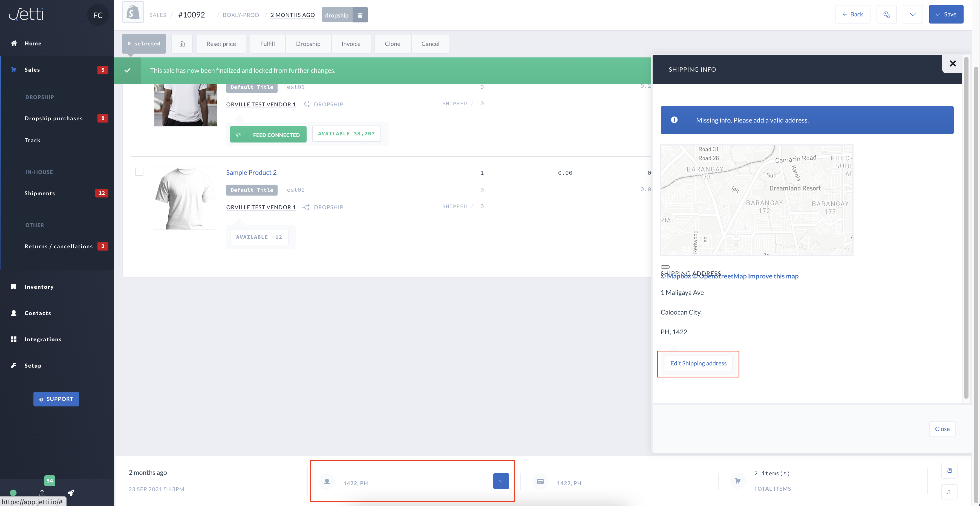Open Sales section in sidebar
The image size is (980, 506).
click(x=32, y=69)
